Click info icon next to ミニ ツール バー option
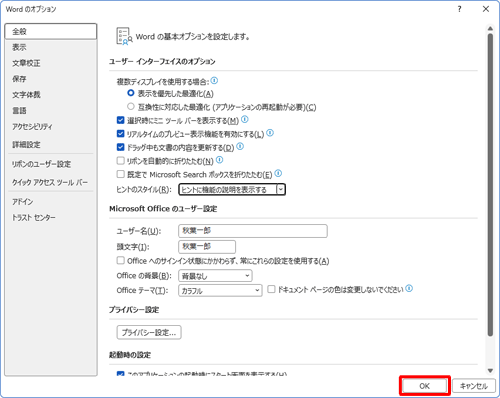The width and height of the screenshot is (500, 398). tap(245, 119)
